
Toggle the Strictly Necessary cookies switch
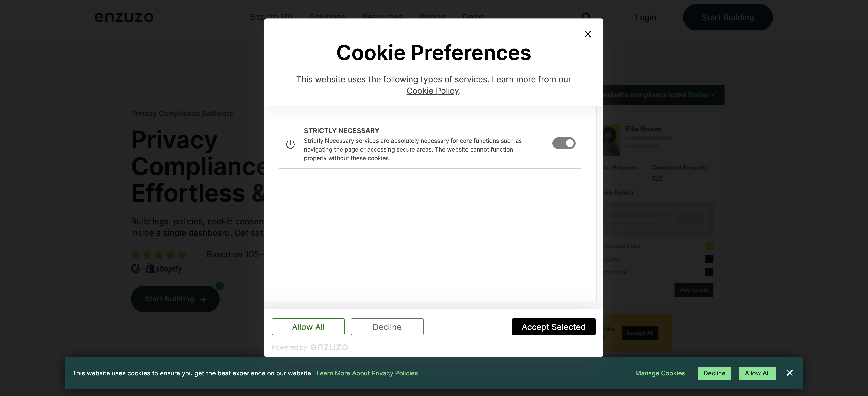pyautogui.click(x=564, y=143)
